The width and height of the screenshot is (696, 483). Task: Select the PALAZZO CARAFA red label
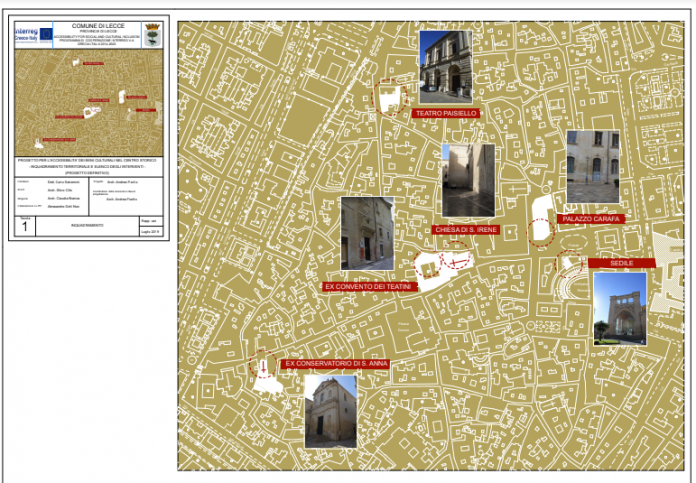(591, 219)
